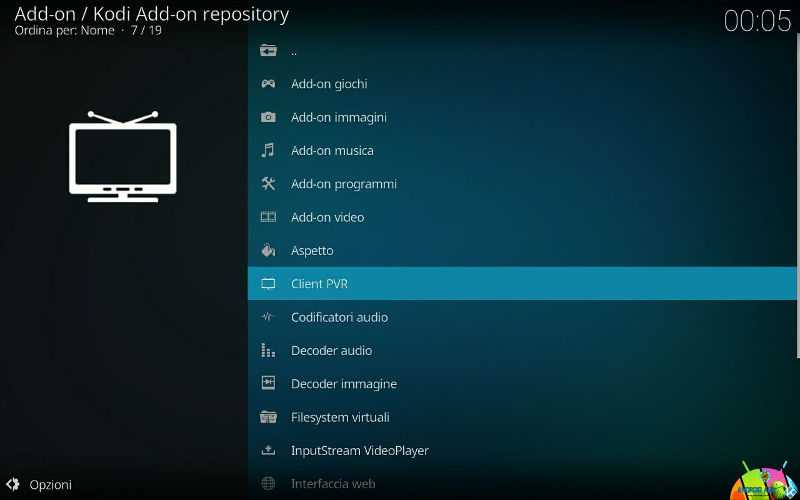The width and height of the screenshot is (800, 500).
Task: Open Add-on programmi category
Action: 522,184
